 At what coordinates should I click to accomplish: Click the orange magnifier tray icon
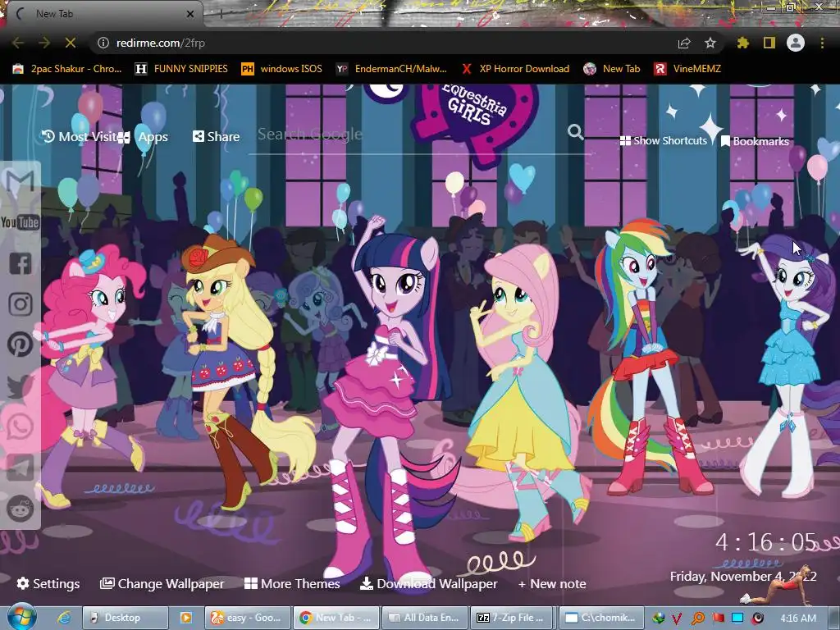697,619
